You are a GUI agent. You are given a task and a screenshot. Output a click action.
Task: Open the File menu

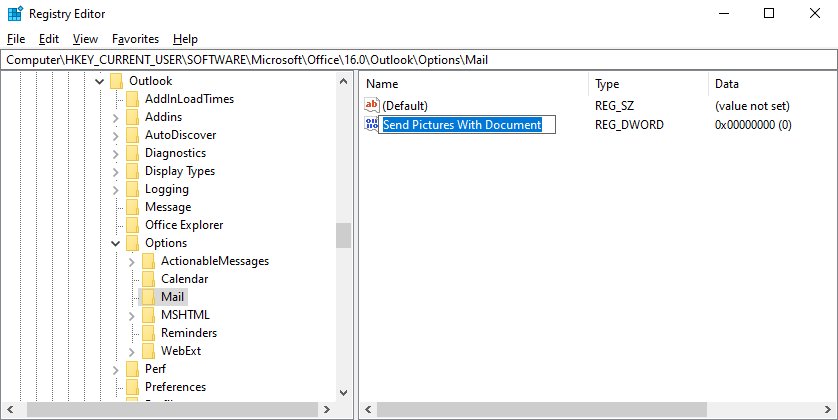pos(15,39)
